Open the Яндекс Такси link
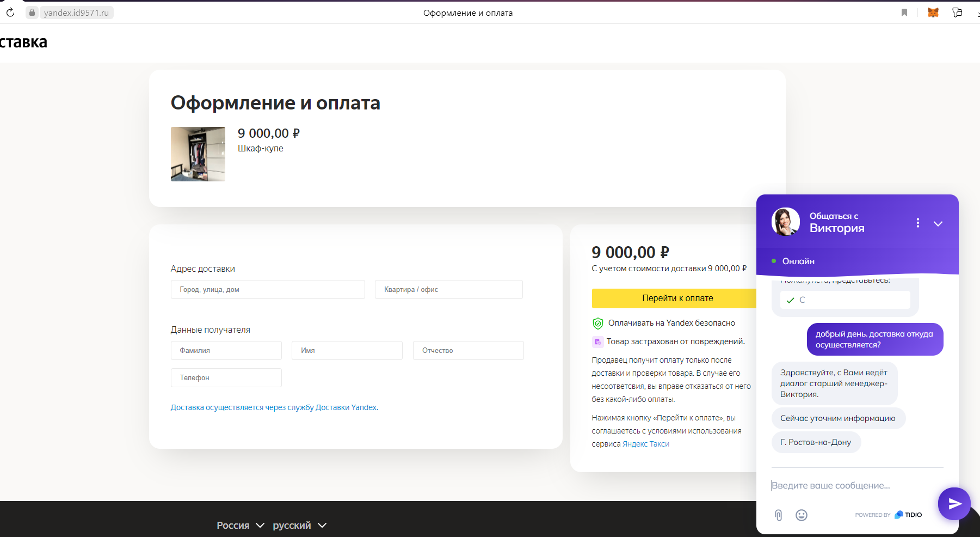Image resolution: width=980 pixels, height=537 pixels. click(x=646, y=444)
